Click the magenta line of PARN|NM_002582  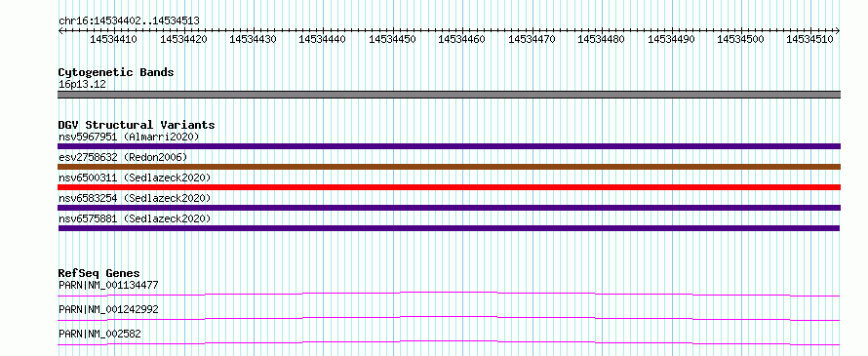click(449, 342)
